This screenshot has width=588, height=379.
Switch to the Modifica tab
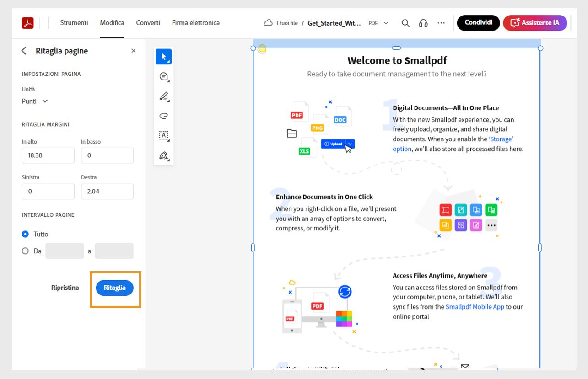(112, 23)
